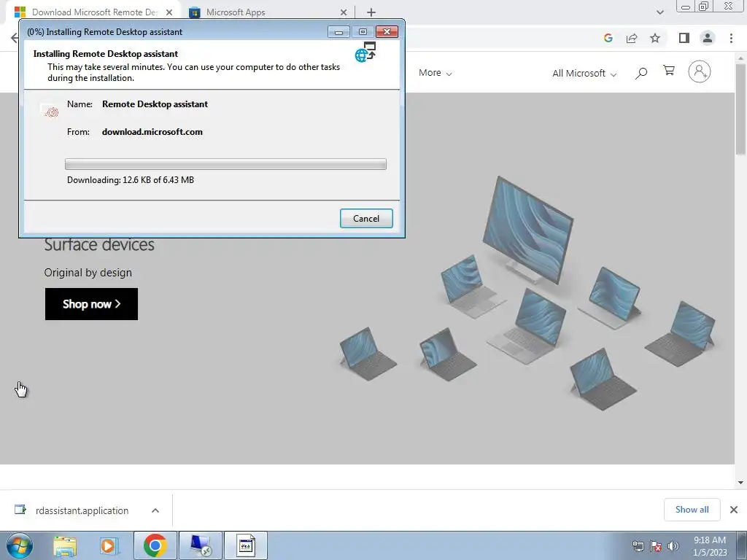The height and width of the screenshot is (560, 747).
Task: Open Chrome three-dot menu
Action: coord(731,38)
